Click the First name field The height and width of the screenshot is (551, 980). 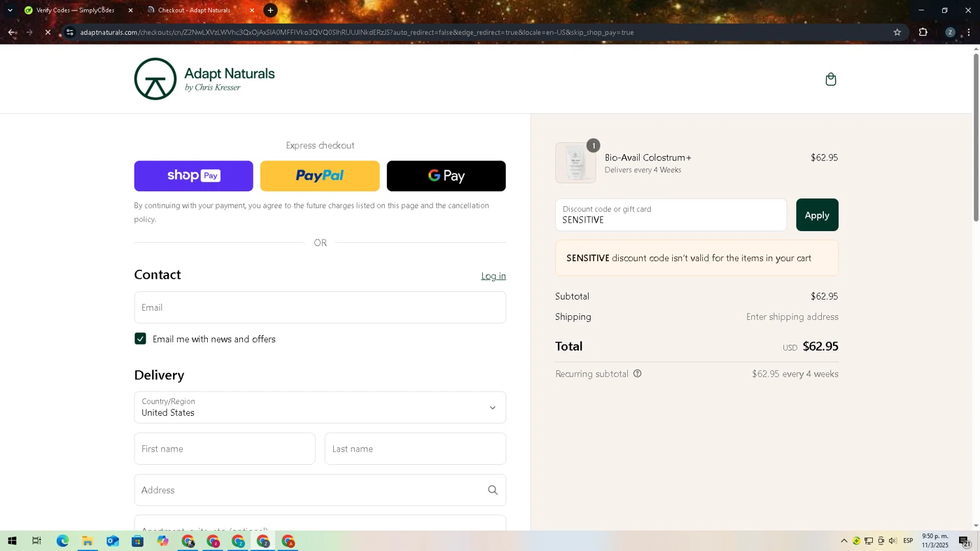pos(225,449)
